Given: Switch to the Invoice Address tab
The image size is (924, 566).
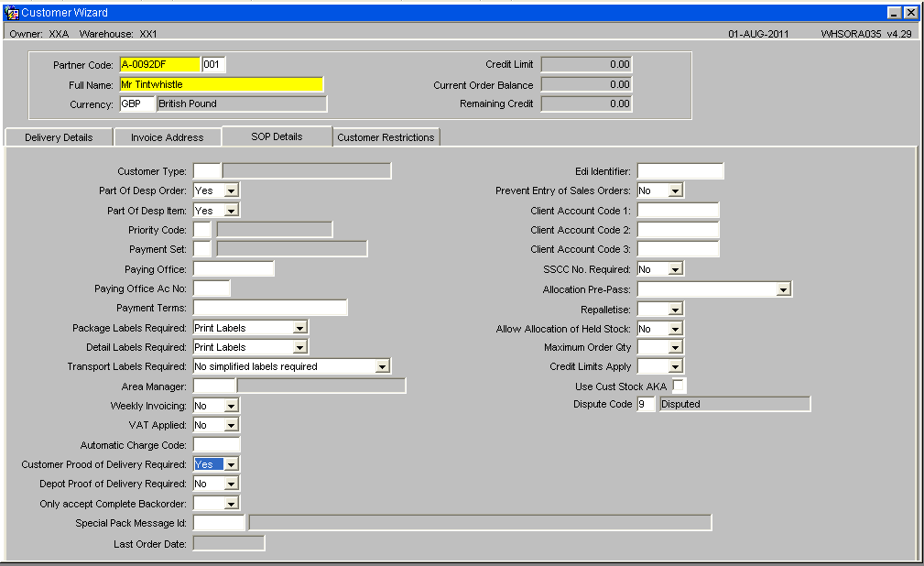Looking at the screenshot, I should coord(167,137).
